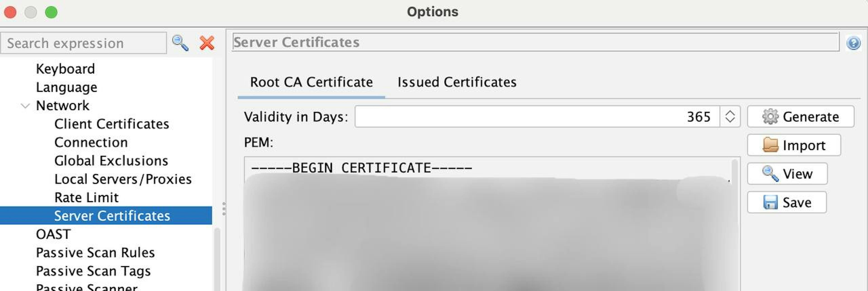Screen dimensions: 868x291
Task: Open help via blue question icon
Action: tap(853, 43)
